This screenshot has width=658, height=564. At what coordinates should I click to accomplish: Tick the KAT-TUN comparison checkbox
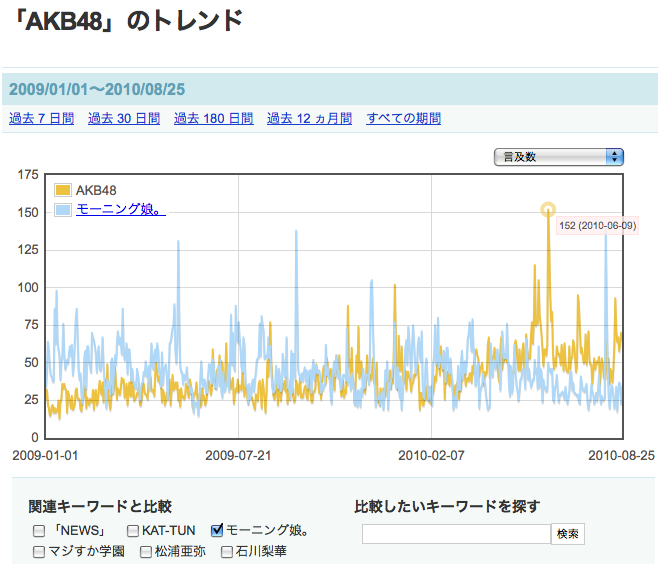point(133,531)
